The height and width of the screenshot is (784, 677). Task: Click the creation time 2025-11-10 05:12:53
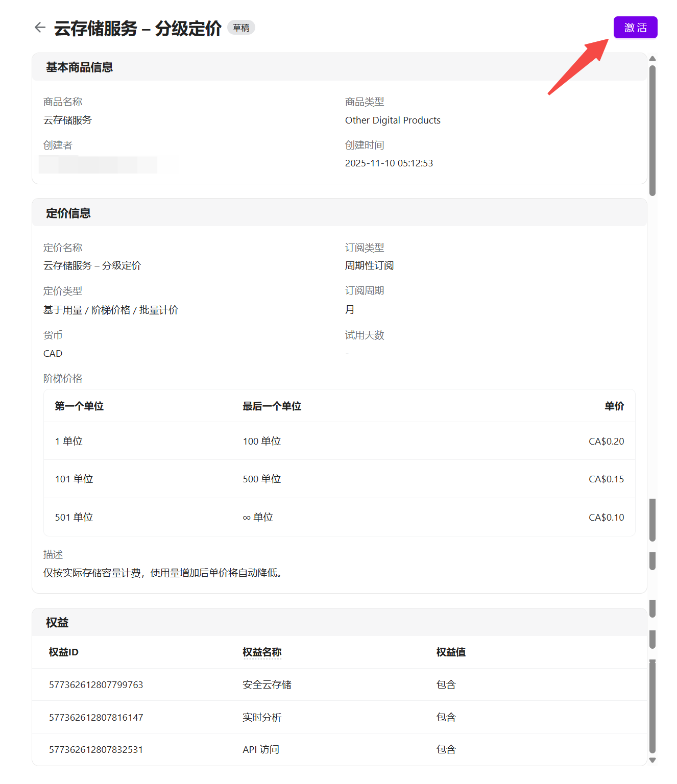[x=389, y=163]
